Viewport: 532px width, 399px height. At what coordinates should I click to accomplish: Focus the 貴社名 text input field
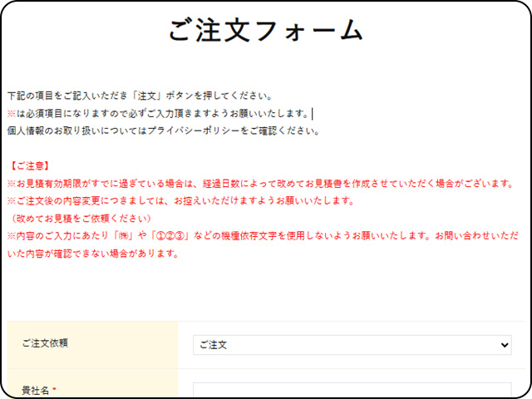click(x=352, y=391)
